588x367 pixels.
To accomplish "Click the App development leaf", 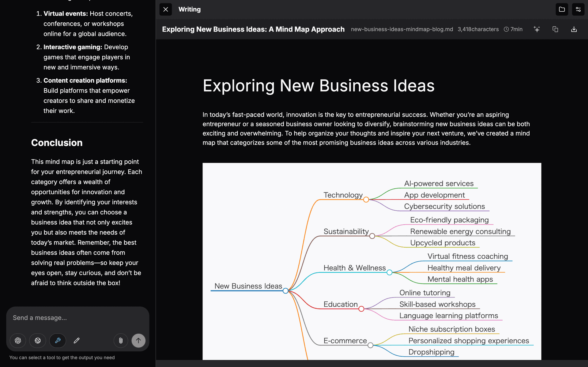I will [x=434, y=195].
